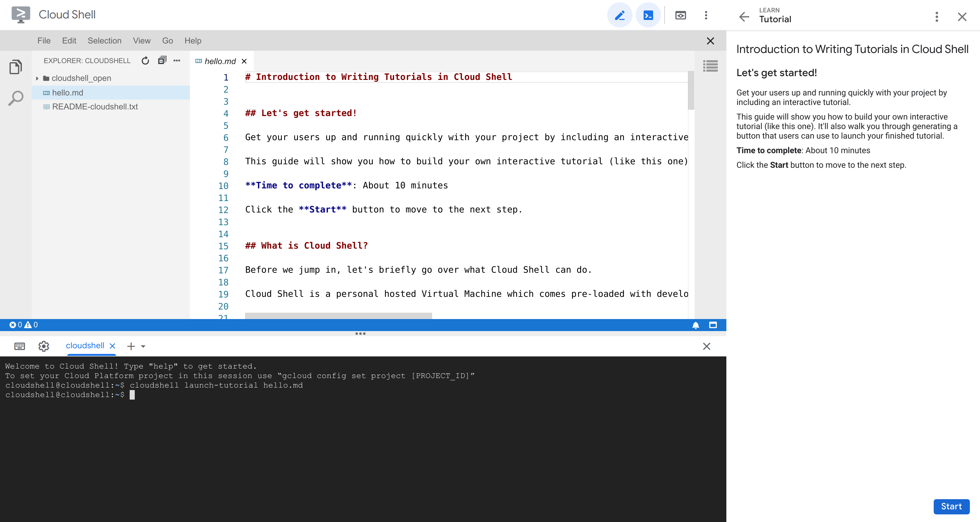Toggle the notification bell icon
Image resolution: width=980 pixels, height=522 pixels.
click(x=696, y=325)
